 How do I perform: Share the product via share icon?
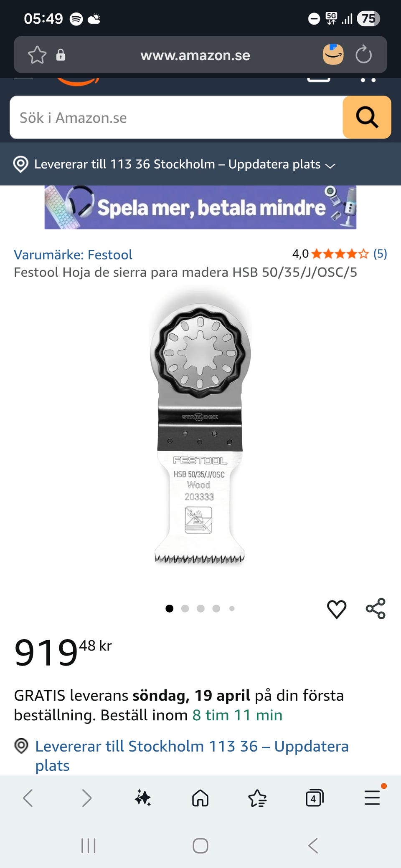tap(376, 608)
